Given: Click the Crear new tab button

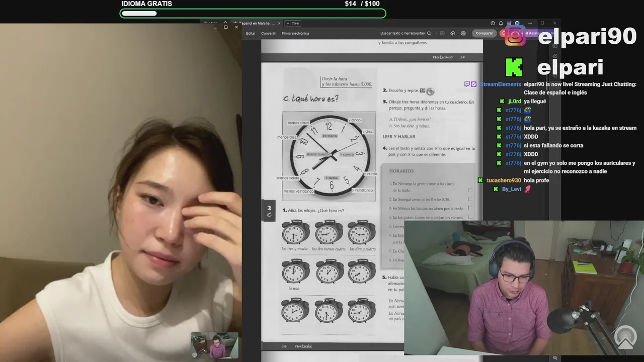Looking at the screenshot, I should point(293,23).
